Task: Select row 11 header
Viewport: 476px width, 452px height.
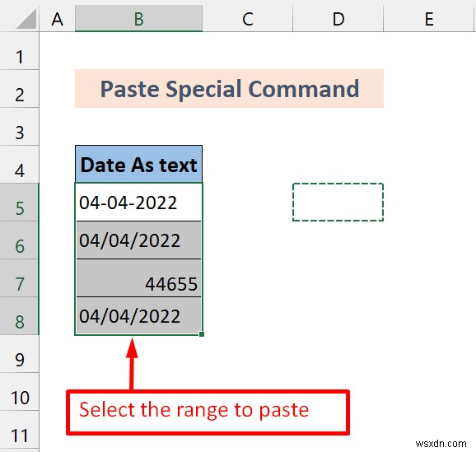Action: [x=20, y=430]
